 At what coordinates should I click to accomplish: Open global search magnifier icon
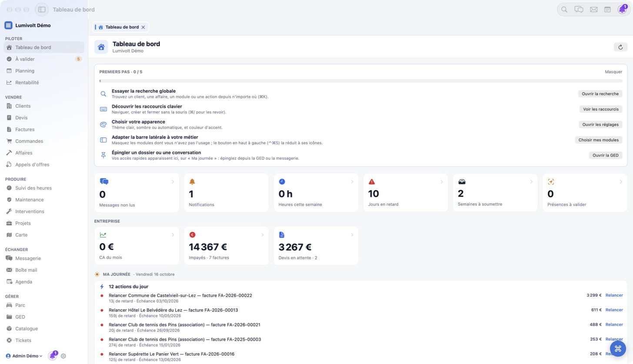564,10
